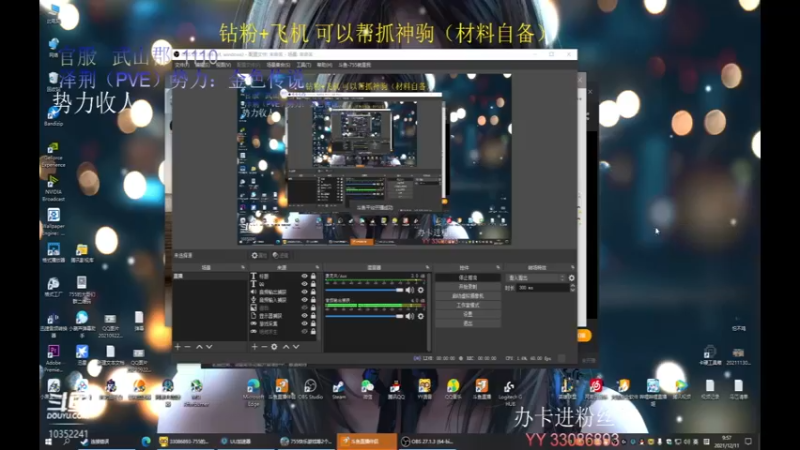Image resolution: width=800 pixels, height=450 pixels.
Task: Pop out the Scene Transitions dock panel
Action: 572,267
